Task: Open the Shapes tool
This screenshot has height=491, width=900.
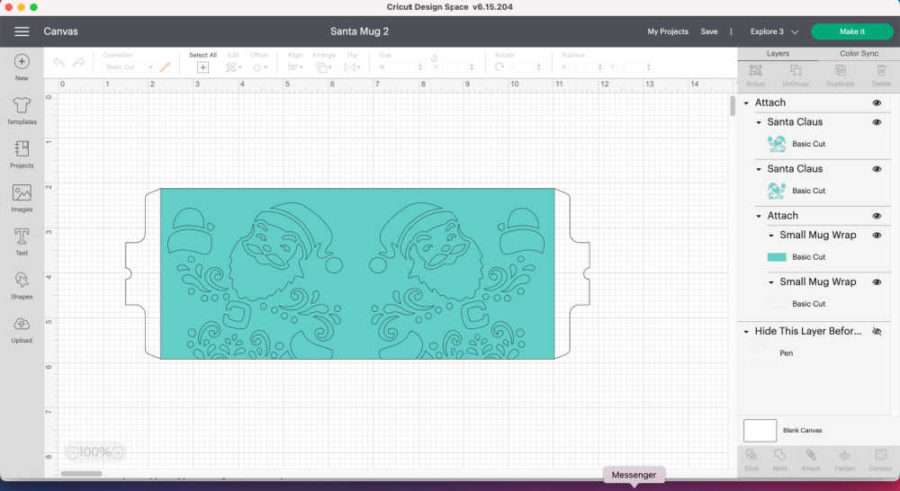Action: pyautogui.click(x=22, y=284)
